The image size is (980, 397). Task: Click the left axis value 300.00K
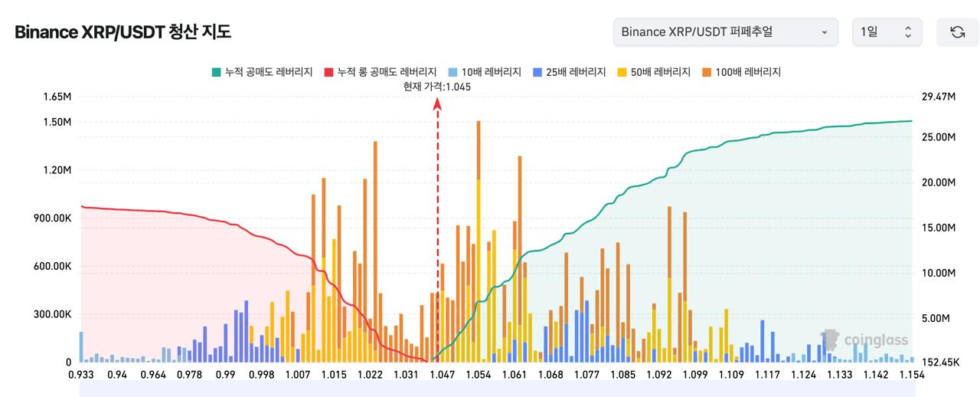pos(52,315)
